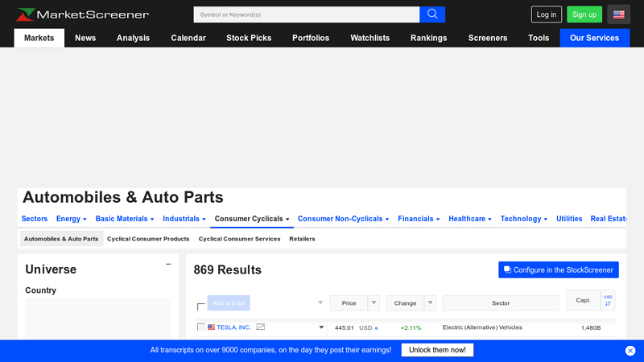Click Tesla's +2.11% change value
The image size is (644, 362).
pyautogui.click(x=411, y=327)
